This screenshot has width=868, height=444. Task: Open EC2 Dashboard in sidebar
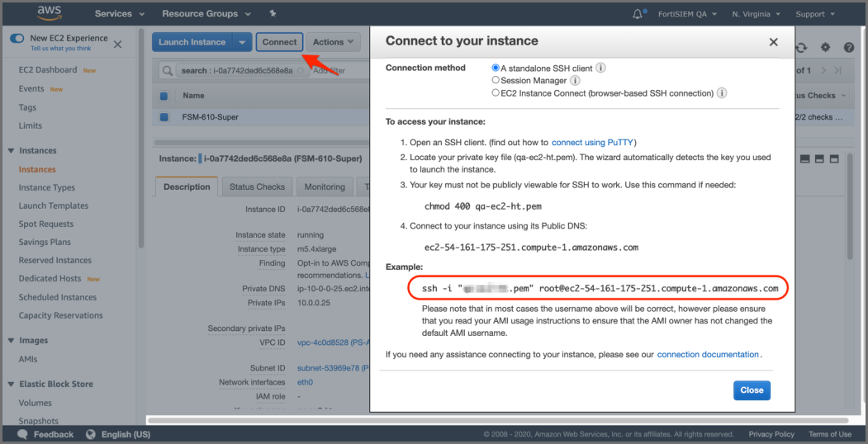[48, 69]
